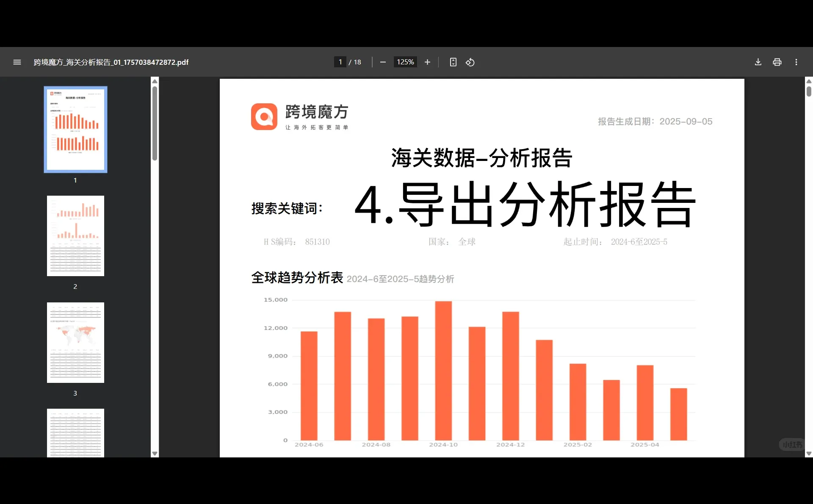Toggle fit-to-width view mode

point(453,62)
